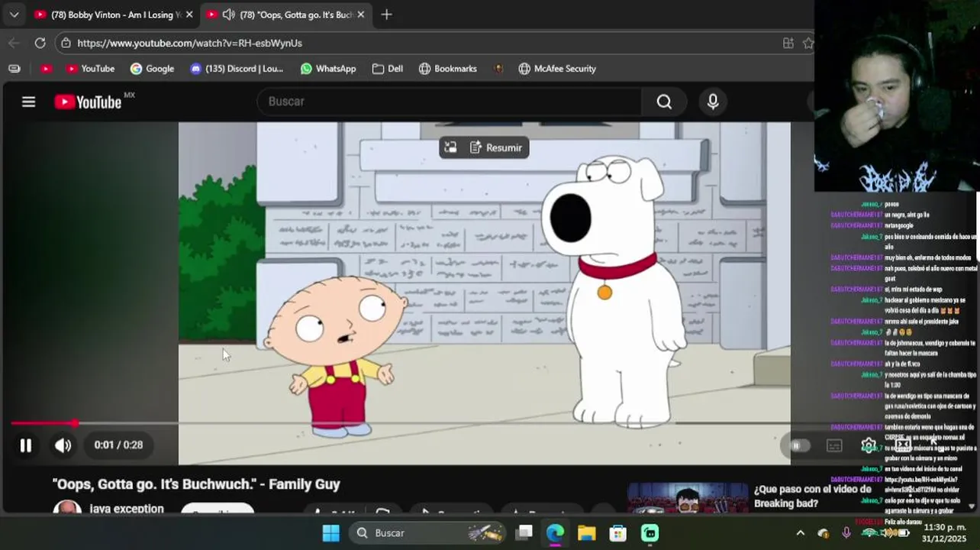
Task: Toggle subtitles with the captions icon
Action: (834, 445)
